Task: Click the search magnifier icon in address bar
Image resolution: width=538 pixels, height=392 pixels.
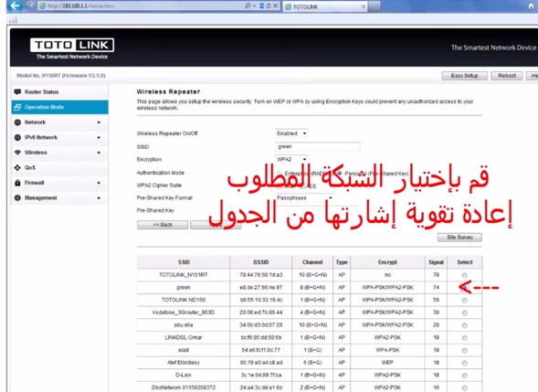Action: coord(248,5)
